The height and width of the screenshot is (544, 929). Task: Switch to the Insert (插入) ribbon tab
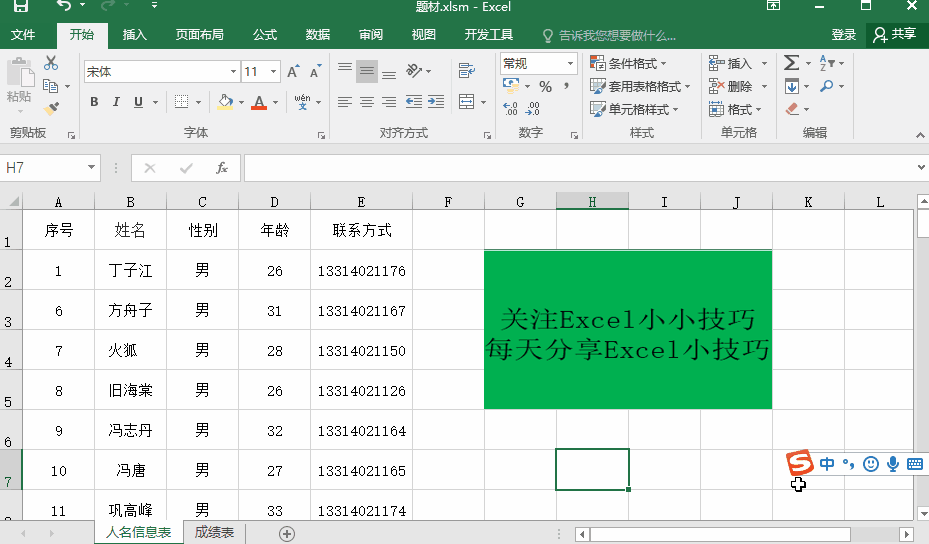coord(134,35)
